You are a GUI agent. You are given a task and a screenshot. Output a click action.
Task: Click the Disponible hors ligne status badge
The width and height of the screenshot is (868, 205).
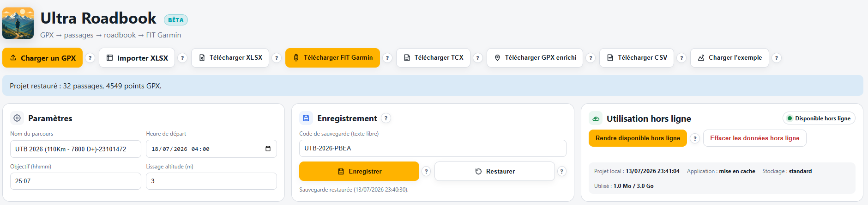pyautogui.click(x=819, y=118)
